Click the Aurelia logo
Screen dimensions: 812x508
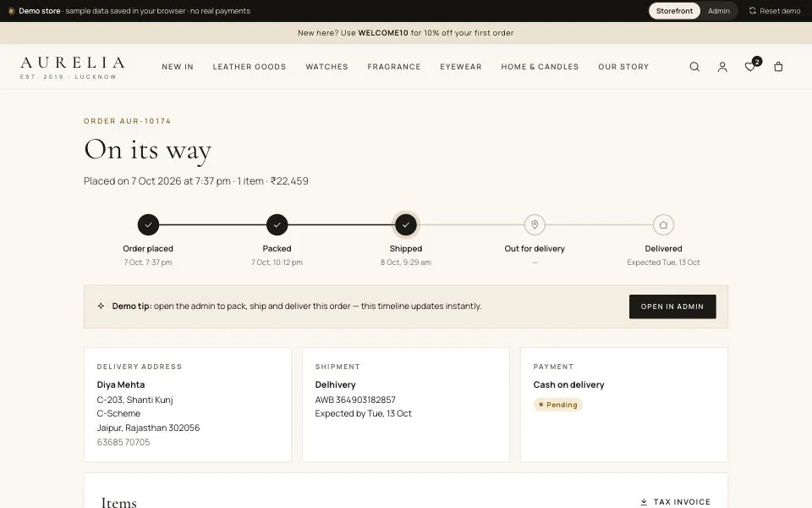point(73,68)
